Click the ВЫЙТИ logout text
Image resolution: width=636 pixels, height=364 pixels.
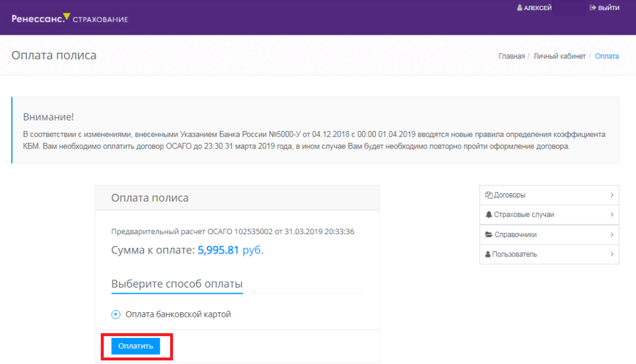[x=609, y=8]
